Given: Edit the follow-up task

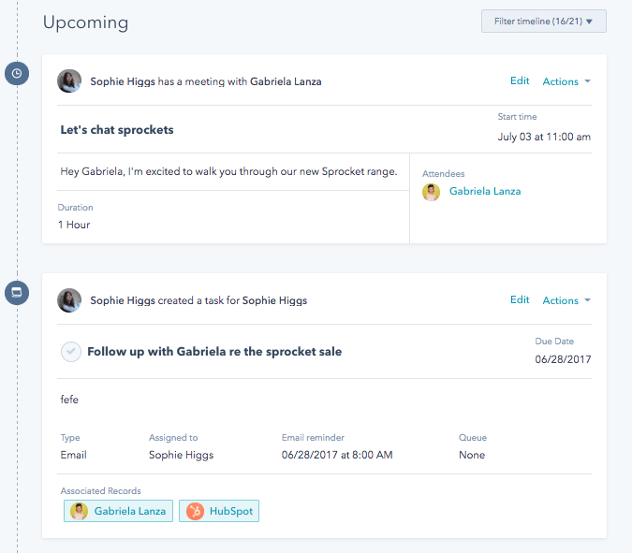Looking at the screenshot, I should 519,300.
